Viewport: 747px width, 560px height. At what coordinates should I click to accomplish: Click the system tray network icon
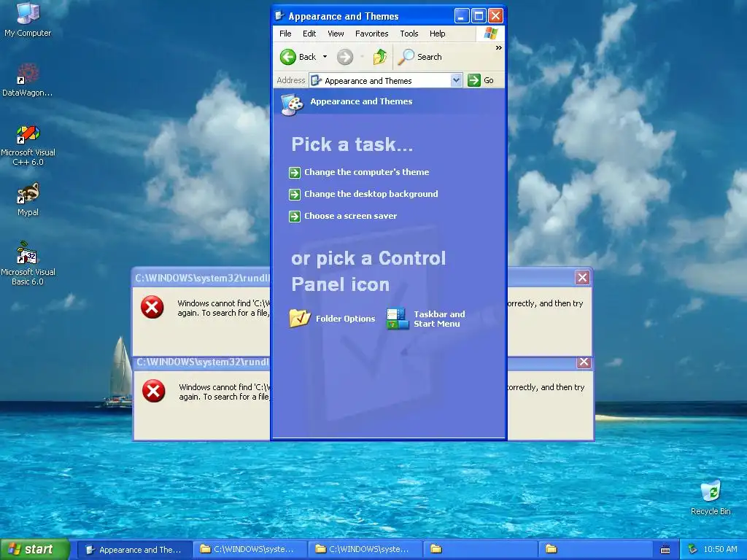coord(693,550)
